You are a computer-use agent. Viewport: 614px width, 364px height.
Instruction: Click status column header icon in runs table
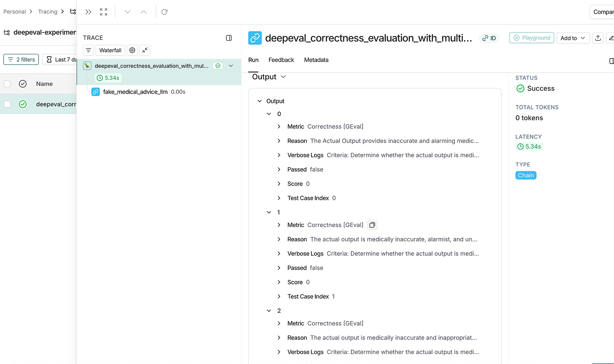[23, 84]
